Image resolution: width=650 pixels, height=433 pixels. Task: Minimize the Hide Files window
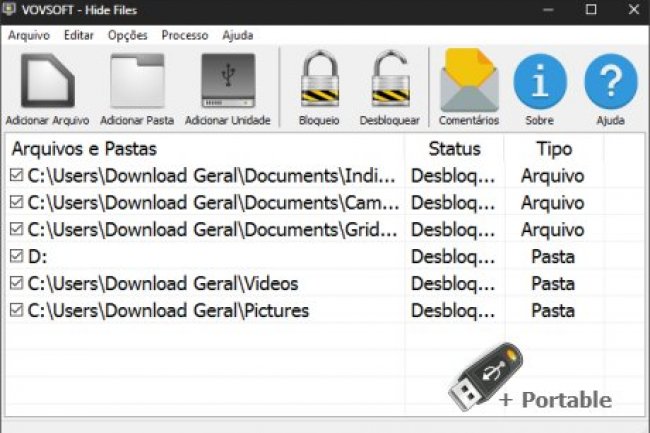(x=548, y=9)
